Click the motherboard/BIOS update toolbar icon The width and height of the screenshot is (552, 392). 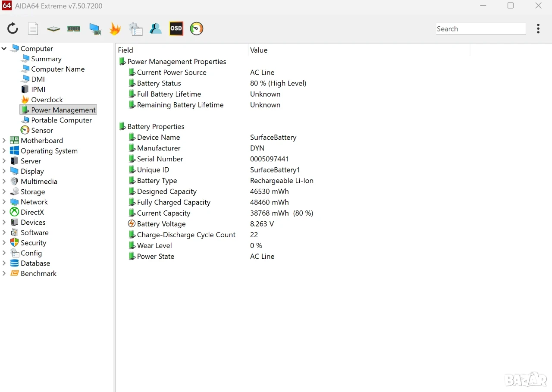(x=53, y=29)
